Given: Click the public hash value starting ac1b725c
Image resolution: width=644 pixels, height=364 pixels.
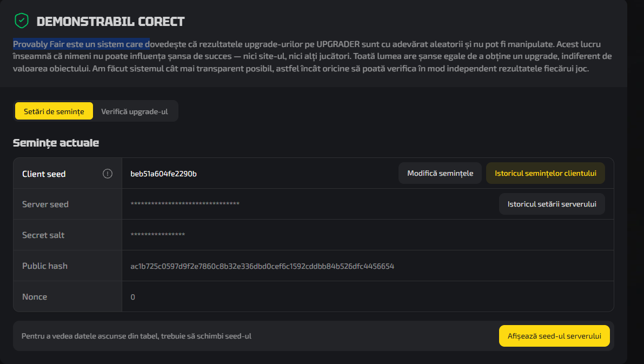Looking at the screenshot, I should (x=262, y=266).
